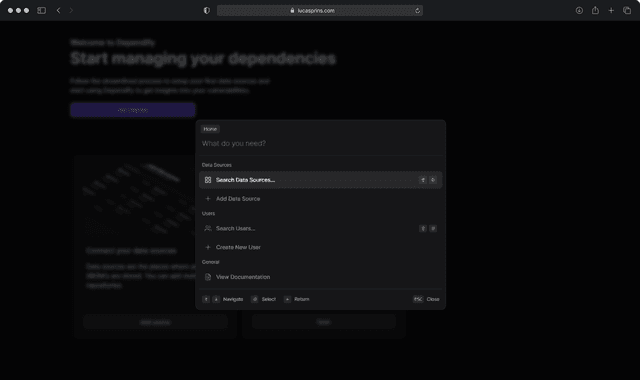This screenshot has width=640, height=380.
Task: Click the grid icon beside Search Data Sources
Action: tap(208, 180)
